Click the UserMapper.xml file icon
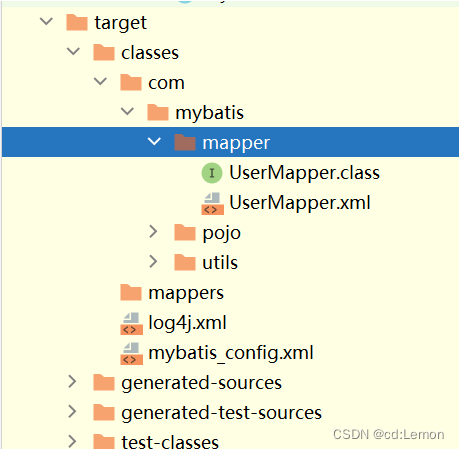459x449 pixels. [x=212, y=203]
